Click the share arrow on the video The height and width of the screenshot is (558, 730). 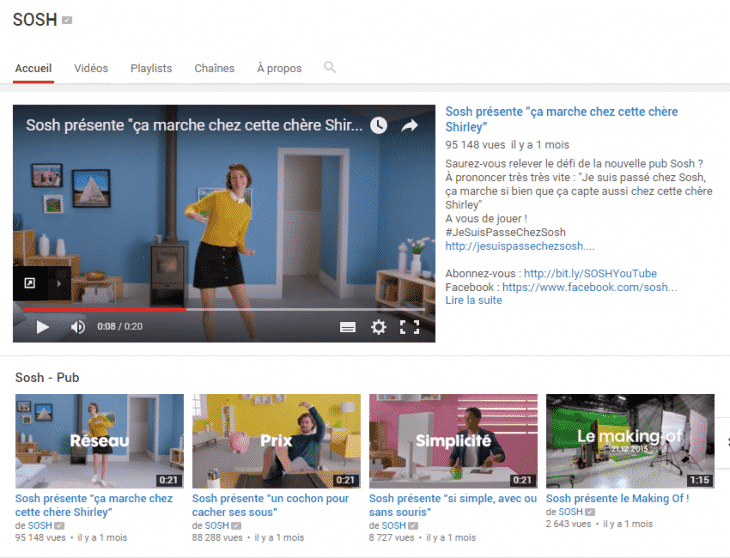pos(409,125)
